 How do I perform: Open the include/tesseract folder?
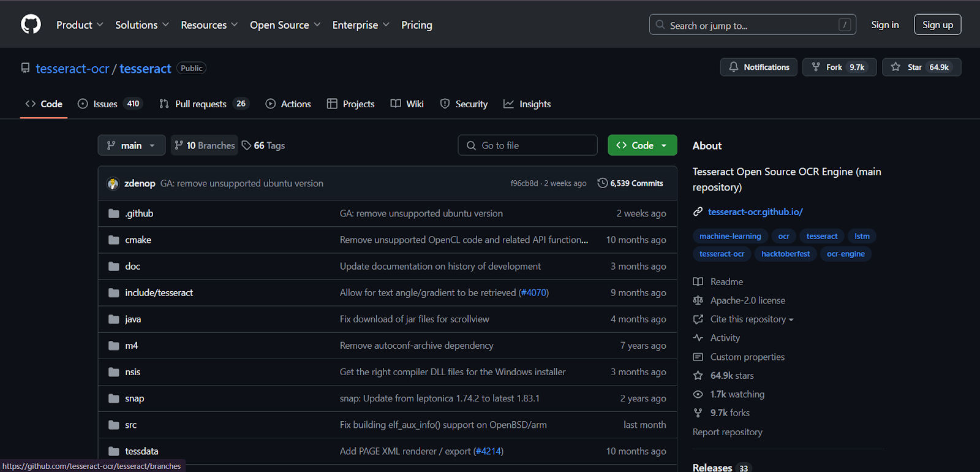[159, 293]
